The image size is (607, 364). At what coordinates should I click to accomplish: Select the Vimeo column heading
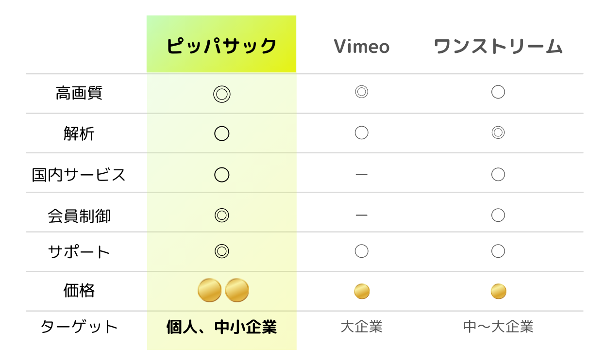point(362,47)
